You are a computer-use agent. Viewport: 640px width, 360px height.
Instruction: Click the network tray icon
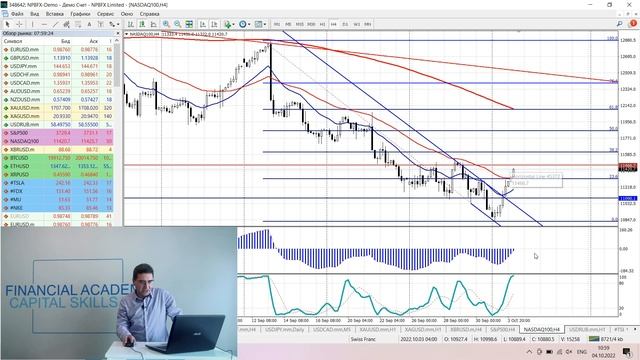coord(560,352)
